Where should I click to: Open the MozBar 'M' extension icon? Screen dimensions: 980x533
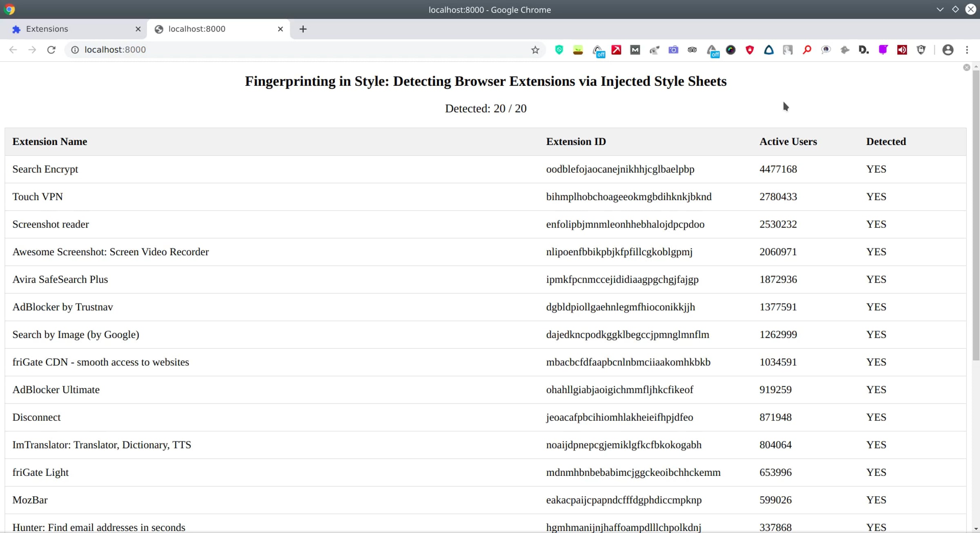tap(635, 50)
